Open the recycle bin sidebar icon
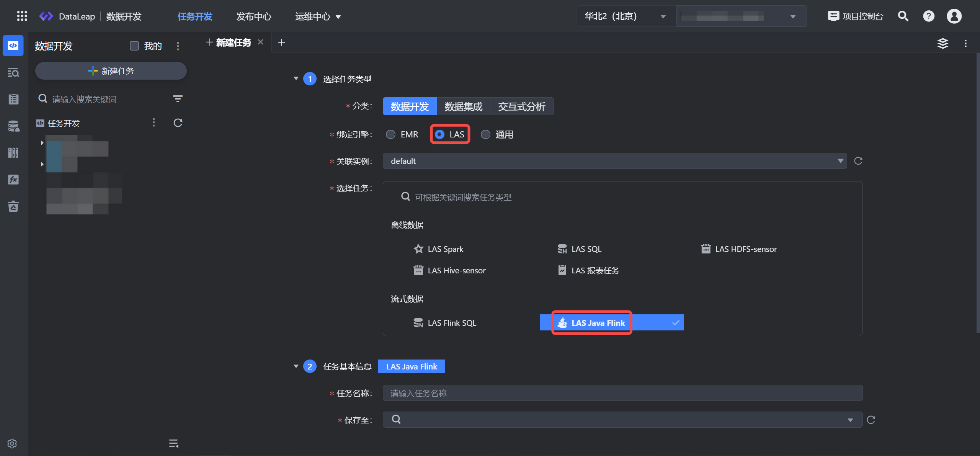The image size is (980, 456). click(x=13, y=206)
